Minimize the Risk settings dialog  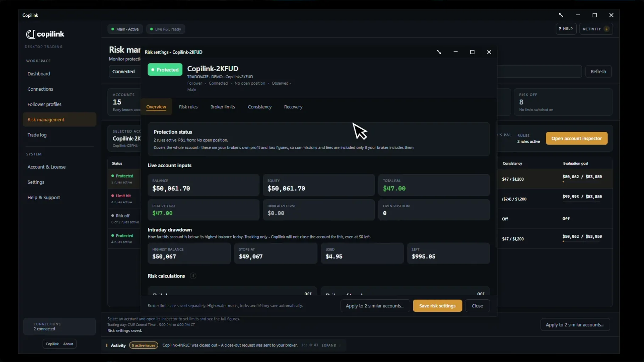point(456,52)
